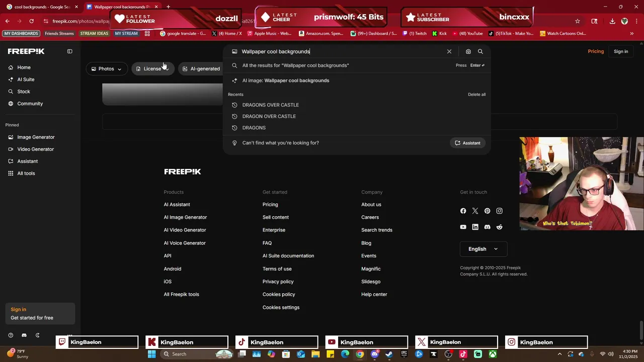Open Freepik X social icon in footer
644x362 pixels.
475,211
